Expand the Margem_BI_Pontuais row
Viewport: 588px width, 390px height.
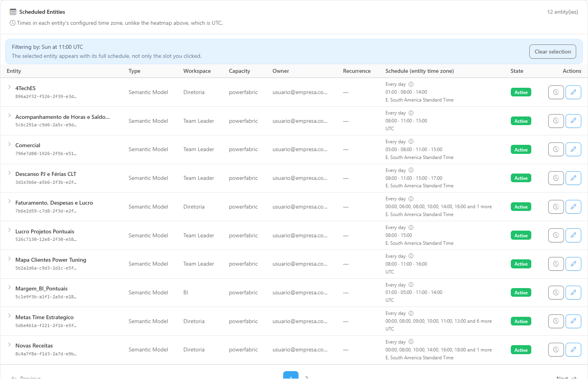(x=9, y=287)
